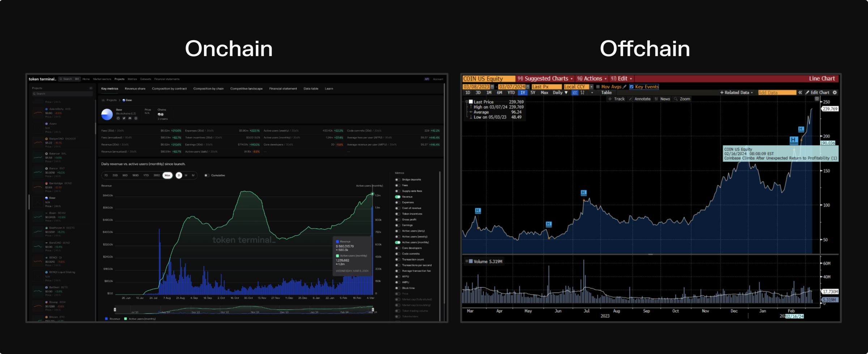Open the Actions dropdown menu

pos(592,79)
